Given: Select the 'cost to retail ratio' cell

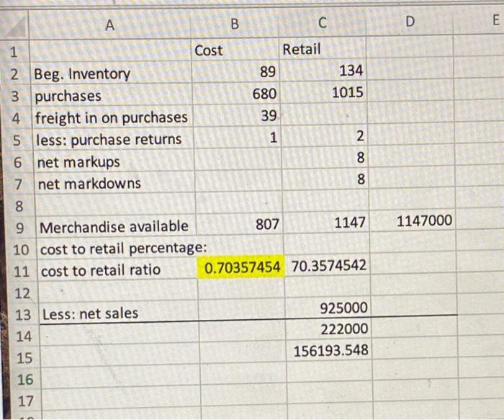Looking at the screenshot, I should [118, 270].
